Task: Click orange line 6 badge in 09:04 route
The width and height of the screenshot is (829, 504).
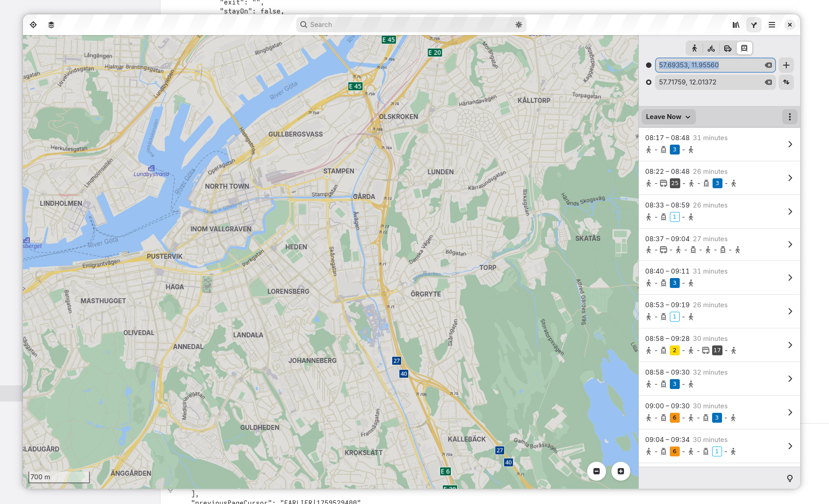Action: [674, 451]
